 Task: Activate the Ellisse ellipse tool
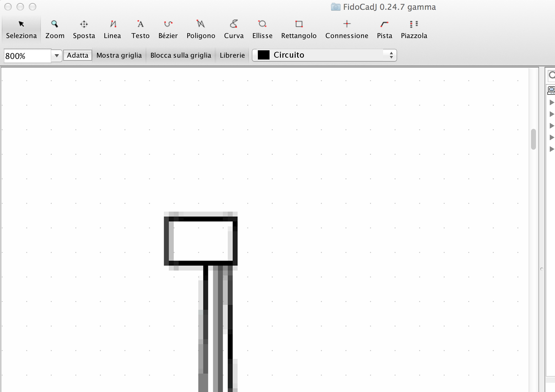262,29
